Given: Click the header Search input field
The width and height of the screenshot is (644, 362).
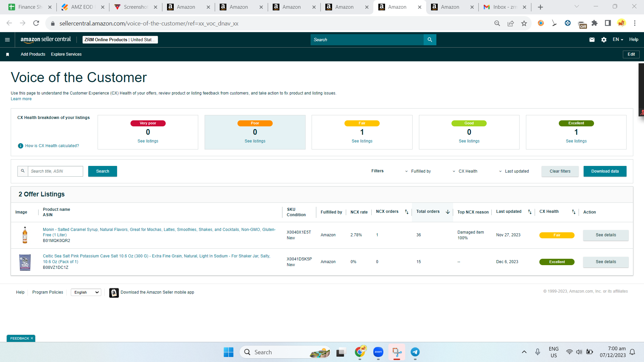Looking at the screenshot, I should (x=367, y=40).
